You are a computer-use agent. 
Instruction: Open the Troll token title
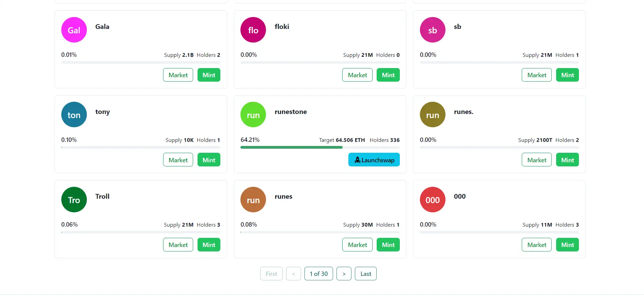coord(102,196)
